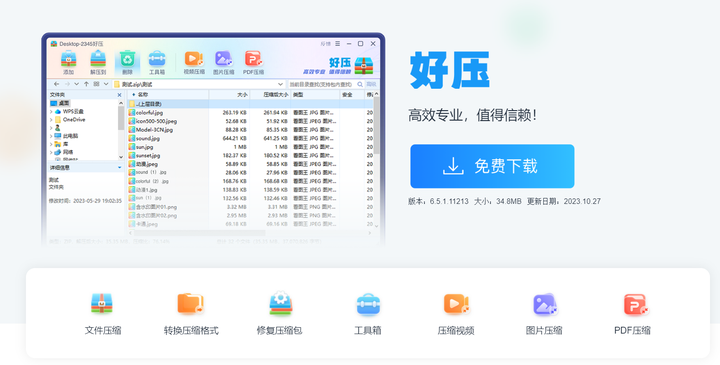
Task: Click the 免费下载 button
Action: pos(492,166)
